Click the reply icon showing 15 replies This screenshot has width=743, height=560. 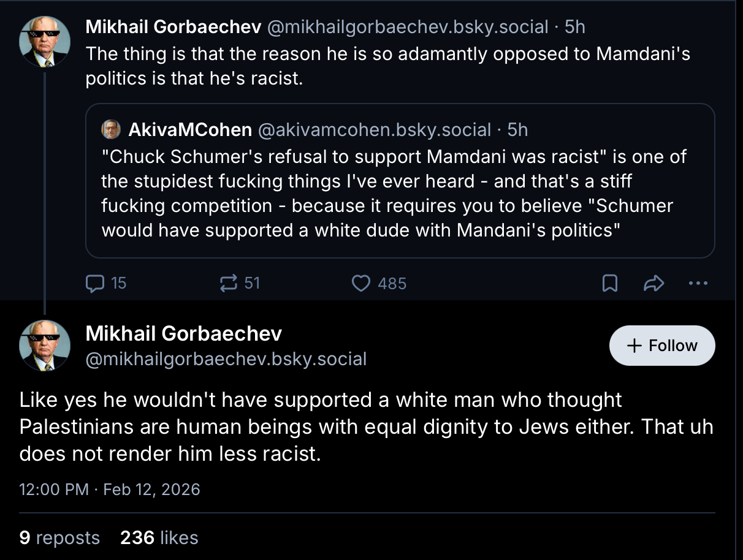point(96,282)
